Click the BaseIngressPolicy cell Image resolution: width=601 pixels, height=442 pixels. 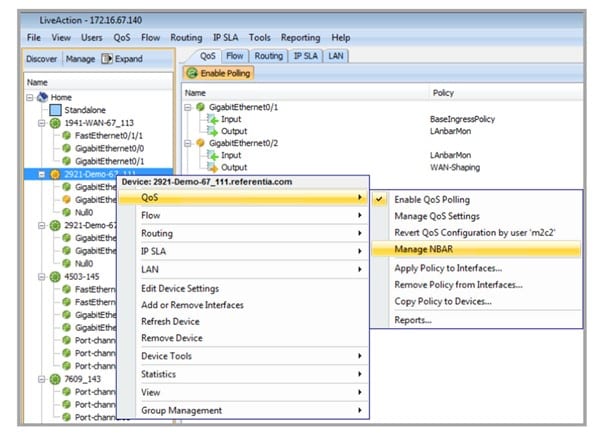click(x=463, y=119)
